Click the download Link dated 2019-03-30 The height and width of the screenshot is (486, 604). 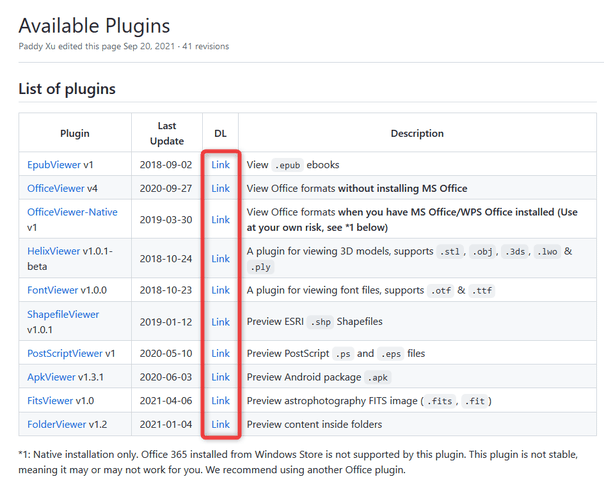[x=220, y=220]
